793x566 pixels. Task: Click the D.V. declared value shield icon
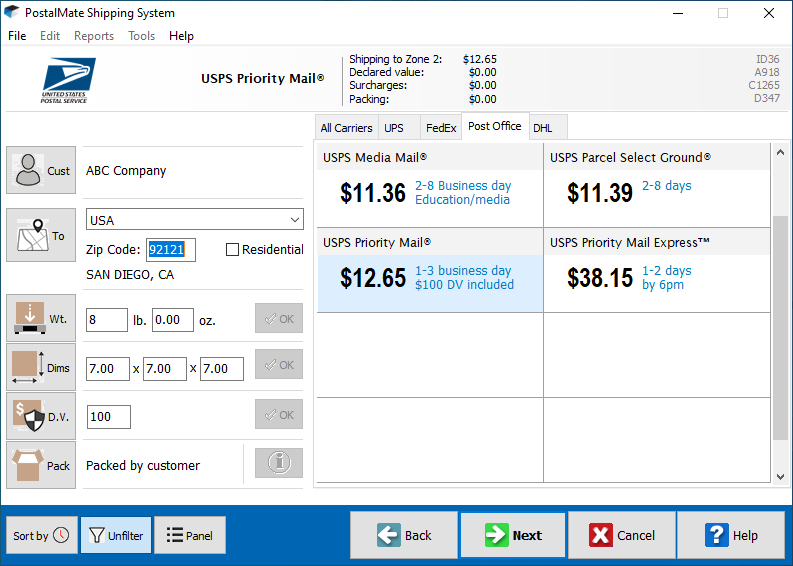pyautogui.click(x=41, y=416)
